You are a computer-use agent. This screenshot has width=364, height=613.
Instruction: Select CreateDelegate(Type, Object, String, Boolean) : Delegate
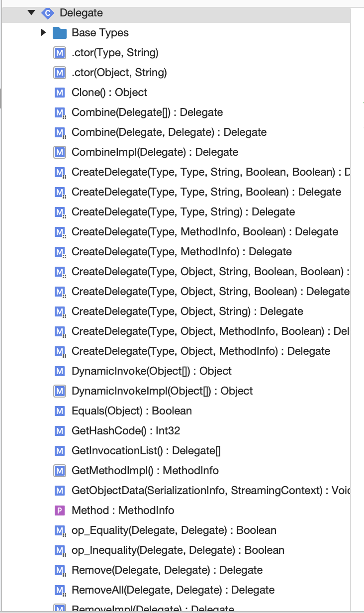(211, 292)
